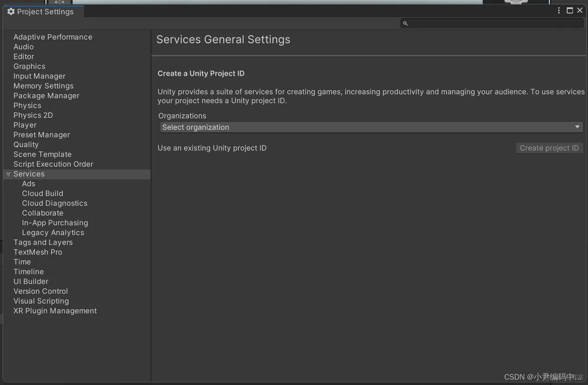Open Physics 2D settings
The height and width of the screenshot is (385, 588).
point(33,115)
